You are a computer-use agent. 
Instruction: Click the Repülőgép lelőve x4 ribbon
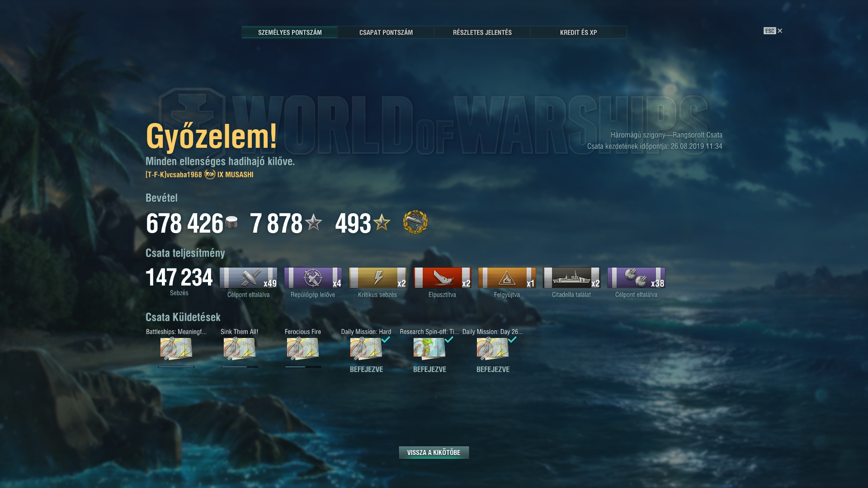pyautogui.click(x=313, y=277)
